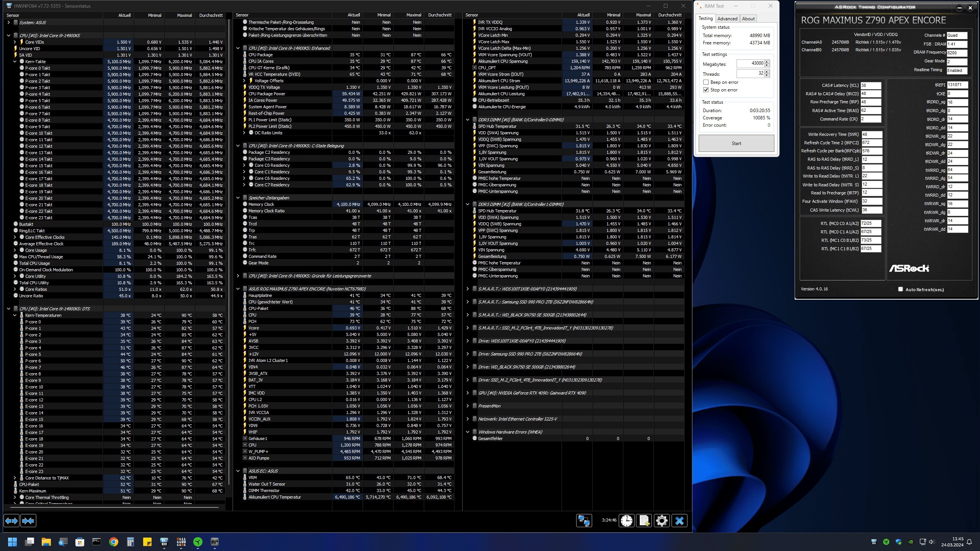This screenshot has height=551, width=980.
Task: Open Google Chrome from the taskbar
Action: (x=114, y=542)
